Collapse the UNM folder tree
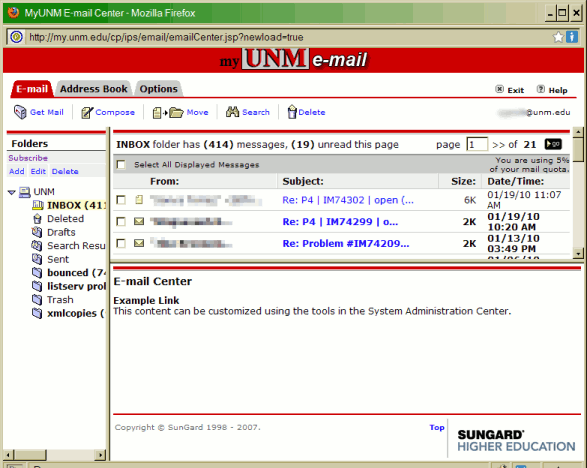This screenshot has width=587, height=468. (12, 192)
